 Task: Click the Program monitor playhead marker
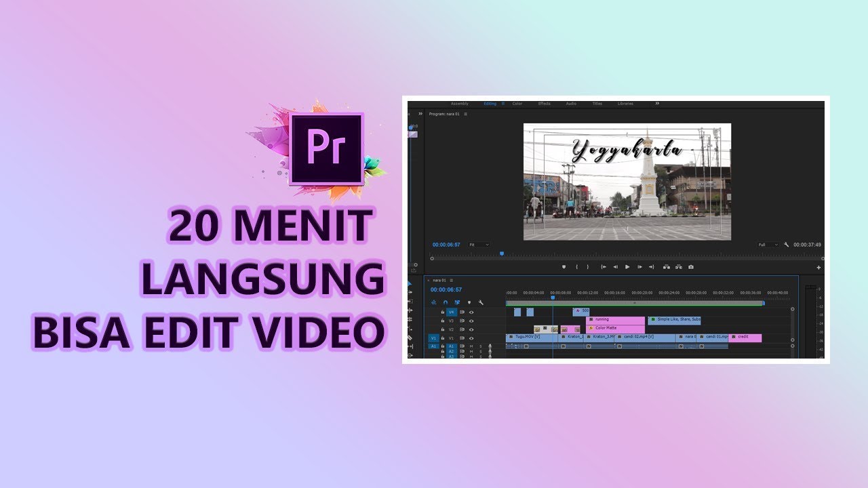coord(502,253)
